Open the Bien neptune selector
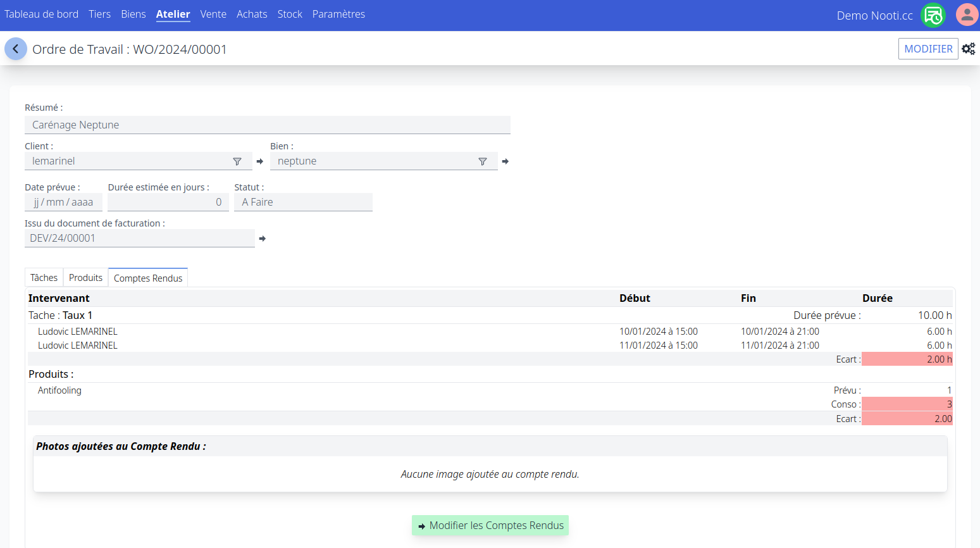This screenshot has width=980, height=548. pos(372,161)
